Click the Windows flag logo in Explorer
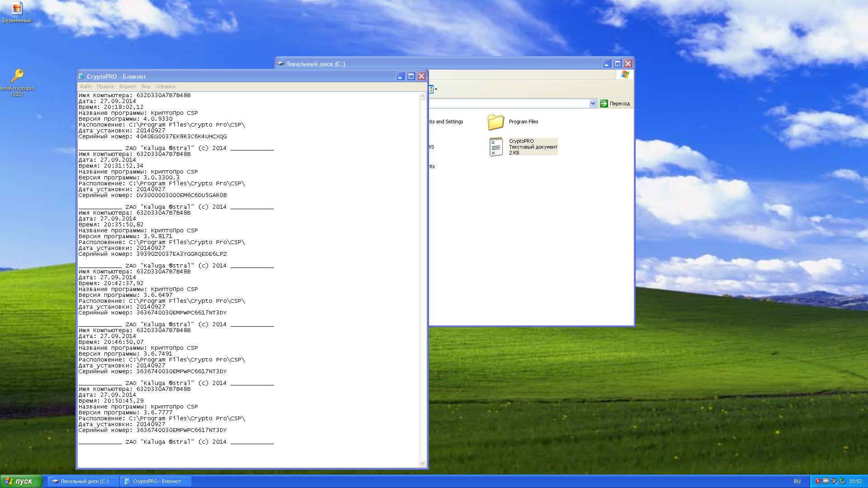868x488 pixels. pyautogui.click(x=625, y=75)
